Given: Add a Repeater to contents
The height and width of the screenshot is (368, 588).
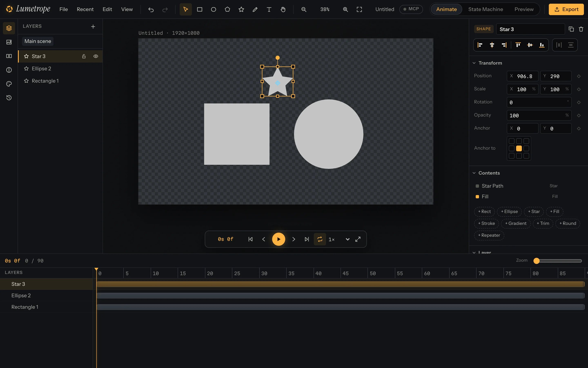Looking at the screenshot, I should [489, 235].
